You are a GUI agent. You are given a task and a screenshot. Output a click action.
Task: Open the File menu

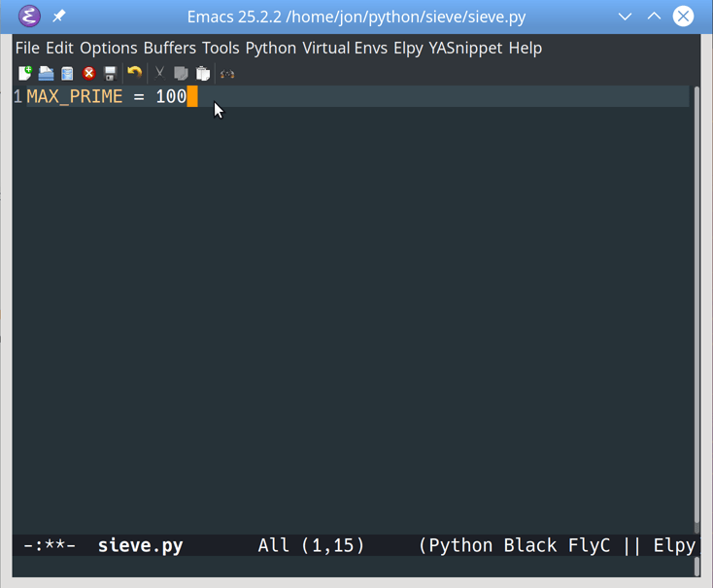[x=27, y=48]
